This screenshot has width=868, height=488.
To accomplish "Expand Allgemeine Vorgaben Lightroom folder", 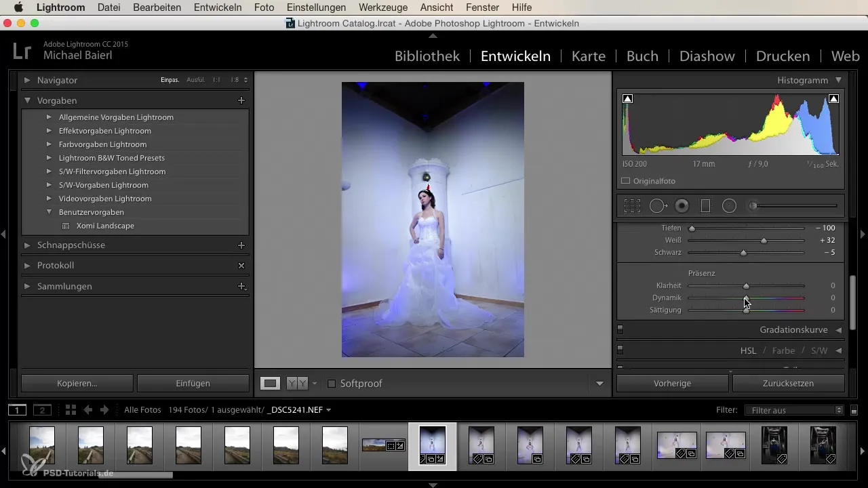I will [x=49, y=117].
